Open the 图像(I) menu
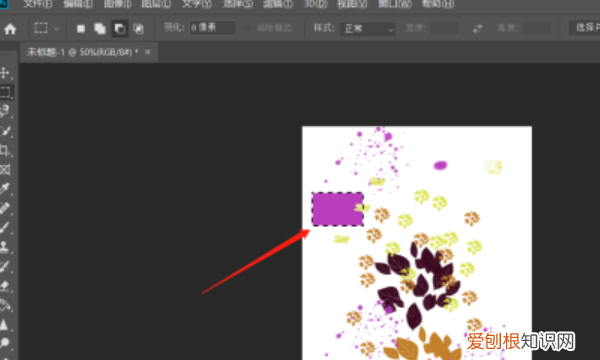The height and width of the screenshot is (360, 600). coord(117,4)
